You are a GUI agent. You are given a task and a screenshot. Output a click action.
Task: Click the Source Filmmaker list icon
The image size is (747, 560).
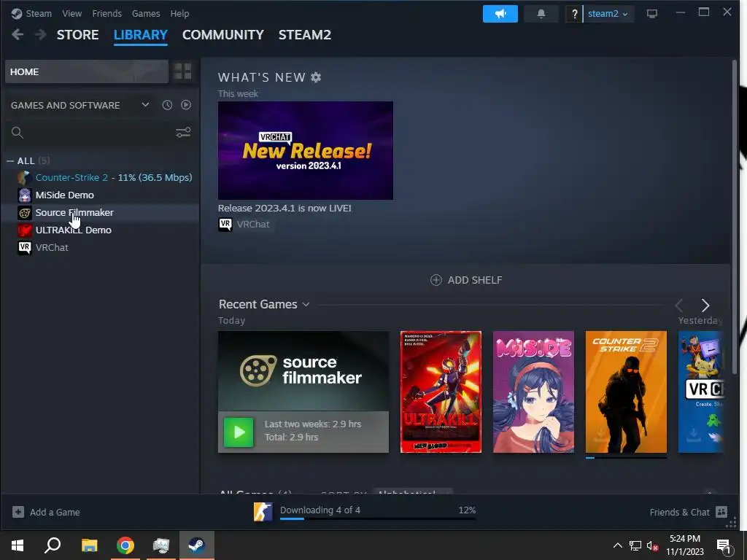[24, 212]
